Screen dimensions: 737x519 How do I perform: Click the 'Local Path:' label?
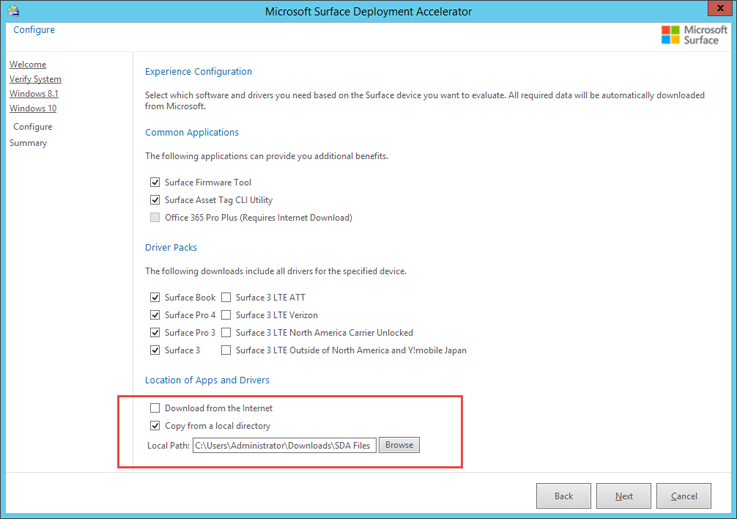click(x=168, y=446)
